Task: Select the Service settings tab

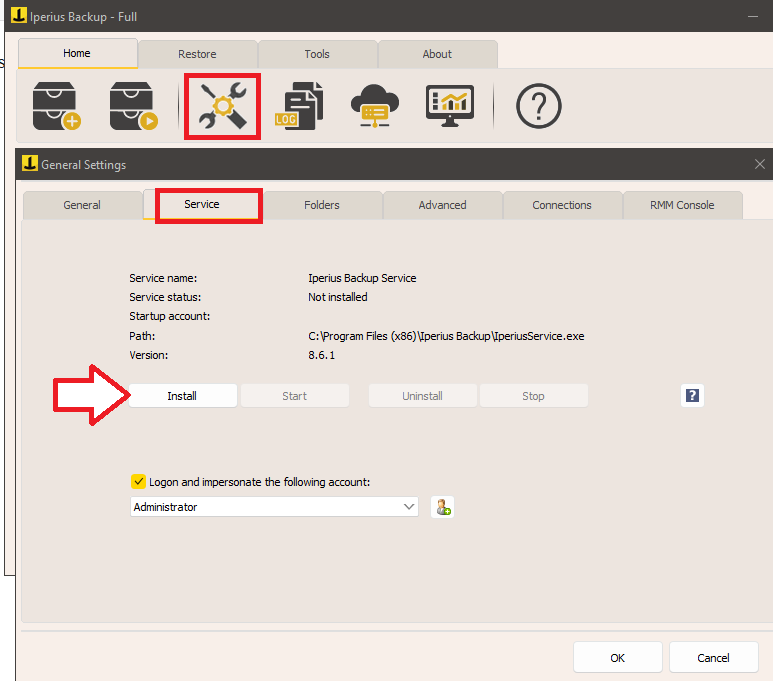Action: pyautogui.click(x=202, y=204)
